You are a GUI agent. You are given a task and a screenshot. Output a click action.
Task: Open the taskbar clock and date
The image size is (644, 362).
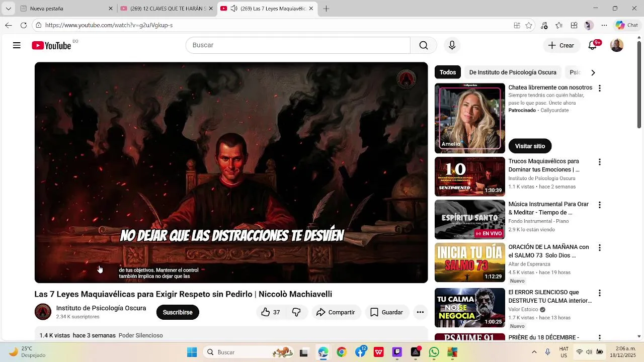pyautogui.click(x=623, y=352)
